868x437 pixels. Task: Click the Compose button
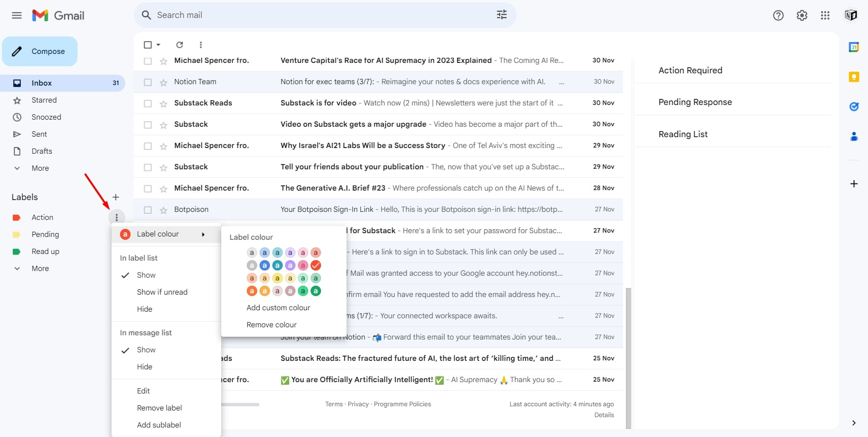coord(40,51)
